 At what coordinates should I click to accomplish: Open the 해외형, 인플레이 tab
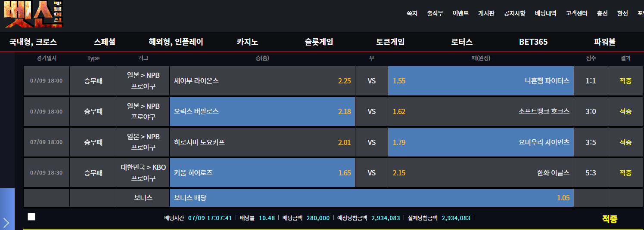click(176, 42)
